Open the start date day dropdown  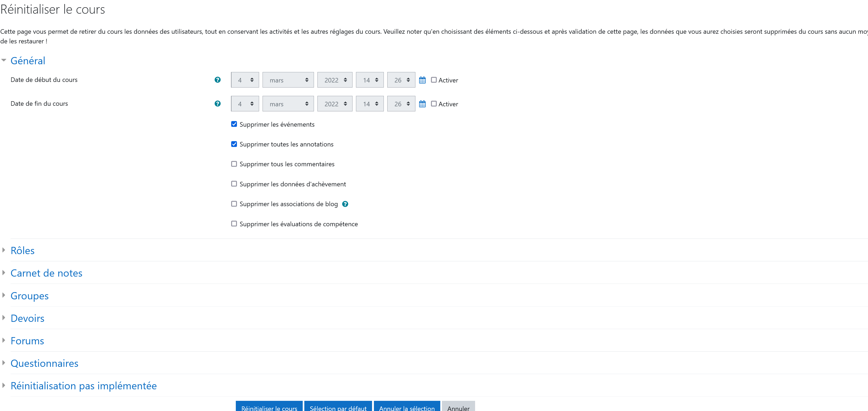(x=245, y=80)
